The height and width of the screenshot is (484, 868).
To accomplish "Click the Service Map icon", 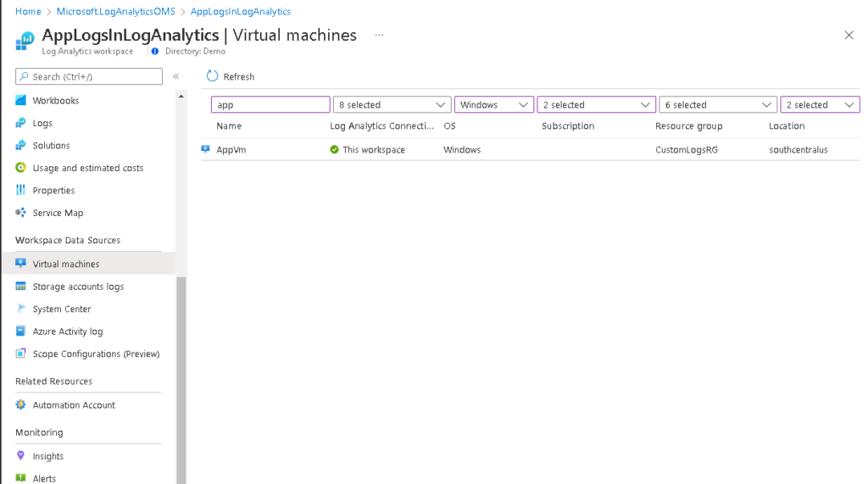I will 21,213.
